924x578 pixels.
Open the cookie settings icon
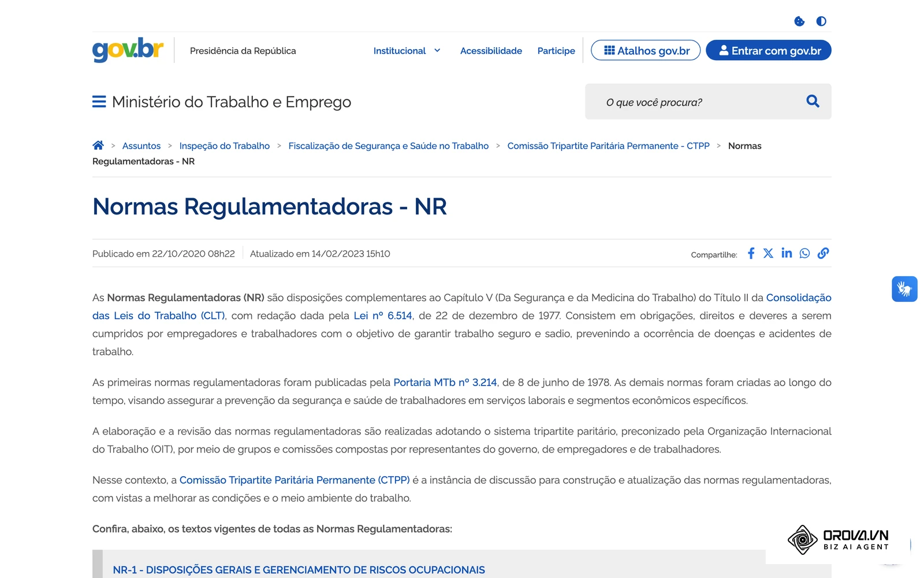(x=799, y=21)
